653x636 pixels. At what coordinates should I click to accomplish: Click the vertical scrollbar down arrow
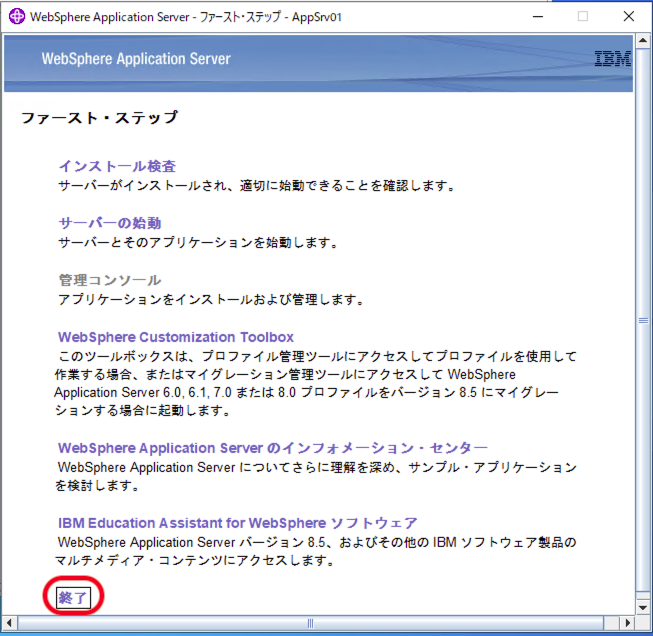[x=643, y=607]
